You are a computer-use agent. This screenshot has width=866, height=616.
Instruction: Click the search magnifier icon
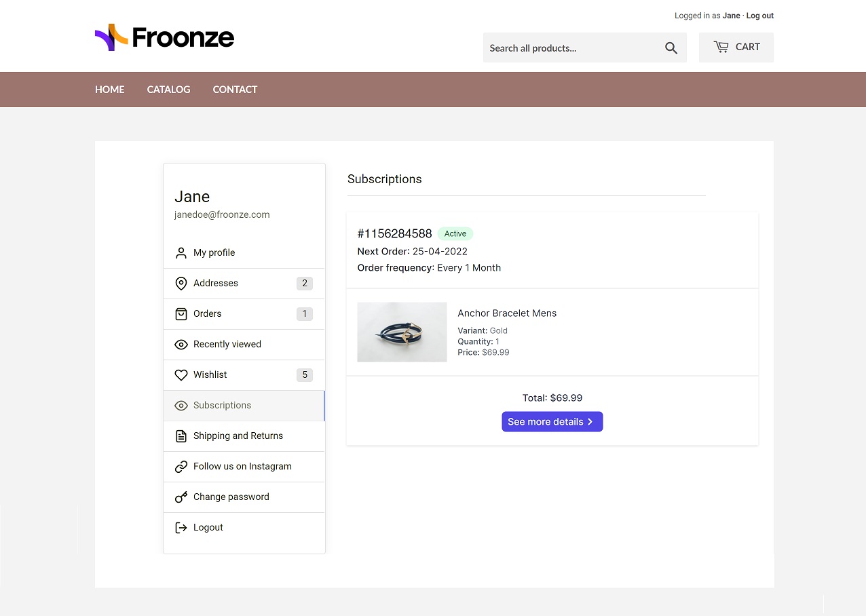click(x=671, y=48)
